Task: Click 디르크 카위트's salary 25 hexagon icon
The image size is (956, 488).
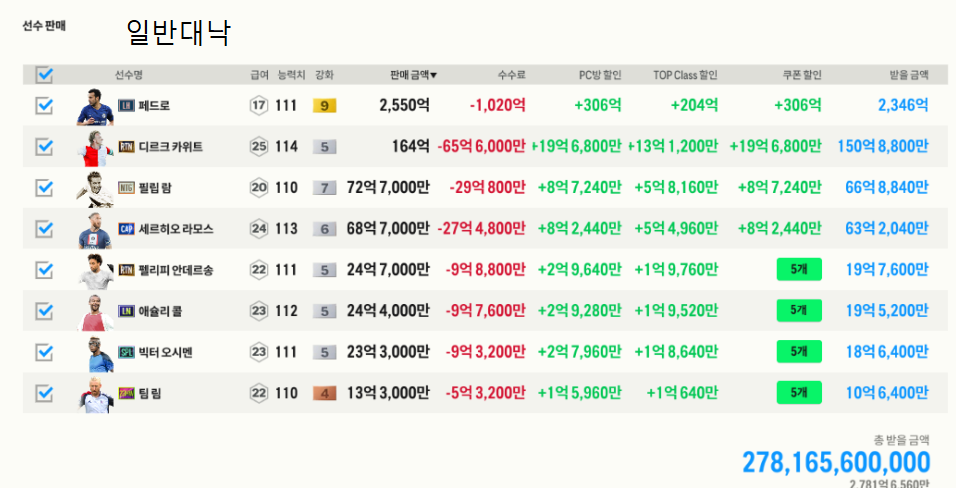Action: tap(259, 146)
